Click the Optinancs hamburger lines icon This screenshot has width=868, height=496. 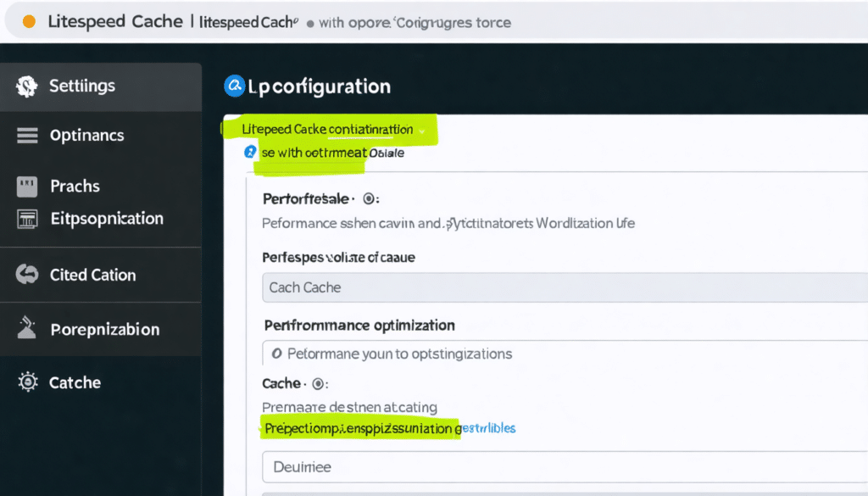27,136
